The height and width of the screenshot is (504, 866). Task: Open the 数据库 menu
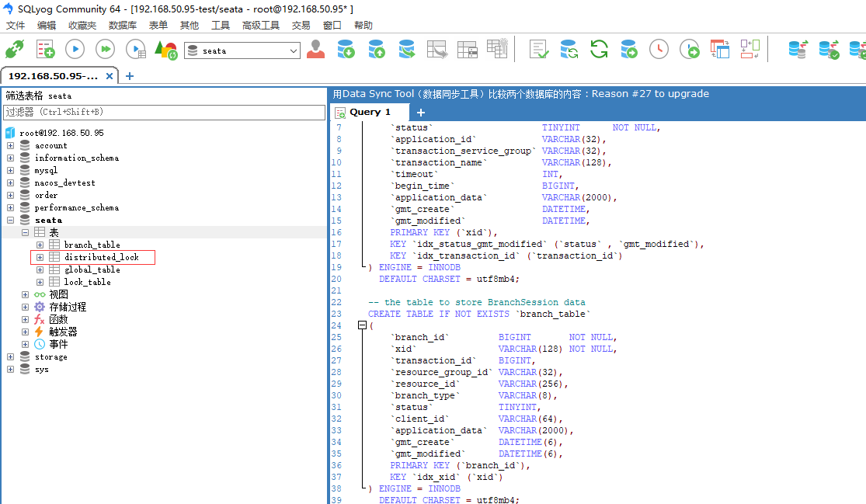pyautogui.click(x=123, y=26)
